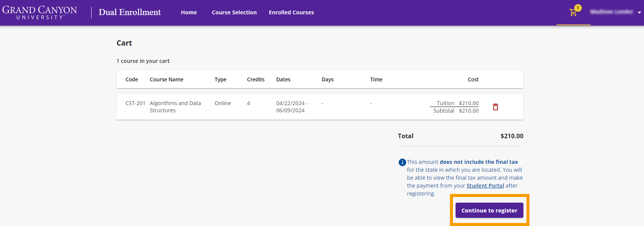The image size is (644, 226).
Task: Click the course dates 04/22/2024 - 06/09/2024
Action: pyautogui.click(x=292, y=107)
